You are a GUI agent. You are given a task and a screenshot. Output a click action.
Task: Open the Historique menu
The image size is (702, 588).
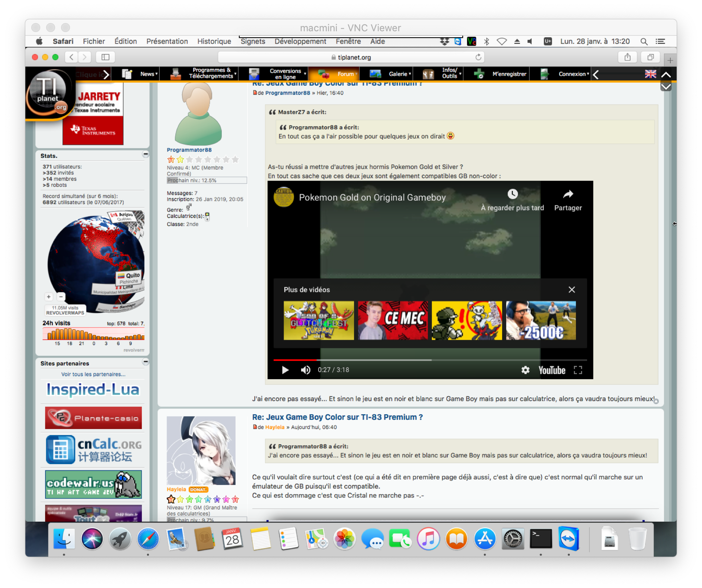(214, 41)
